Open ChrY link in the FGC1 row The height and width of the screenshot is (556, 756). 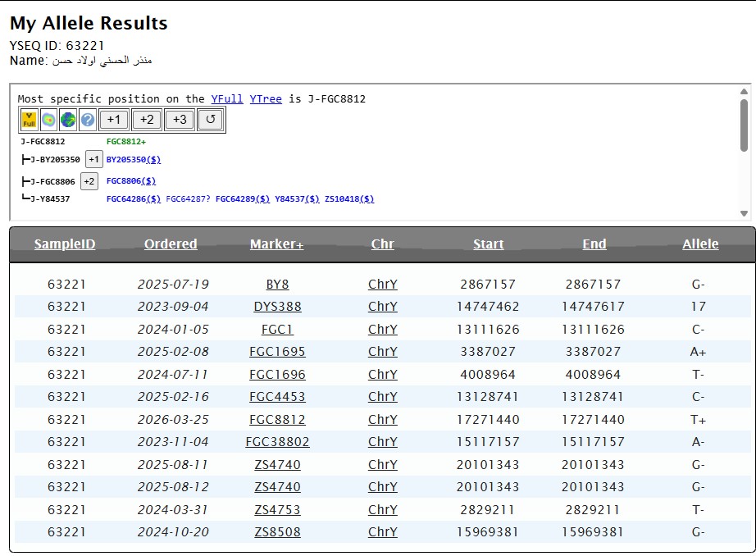coord(383,330)
